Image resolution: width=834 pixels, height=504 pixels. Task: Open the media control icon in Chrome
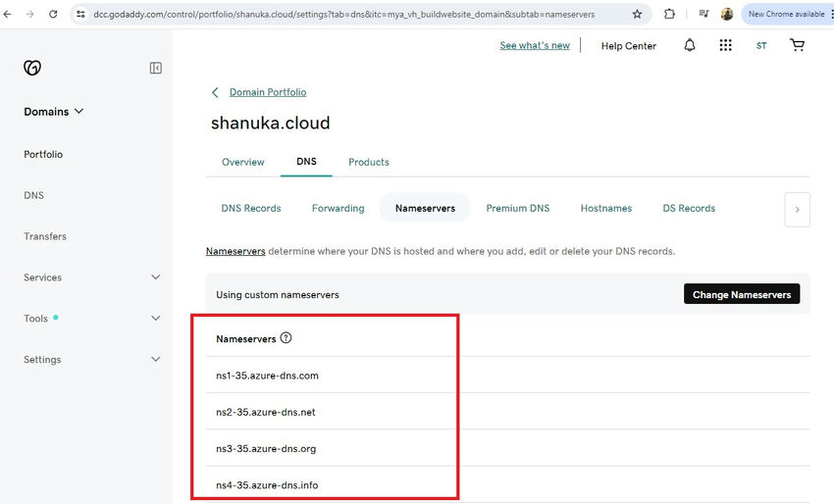pos(704,14)
